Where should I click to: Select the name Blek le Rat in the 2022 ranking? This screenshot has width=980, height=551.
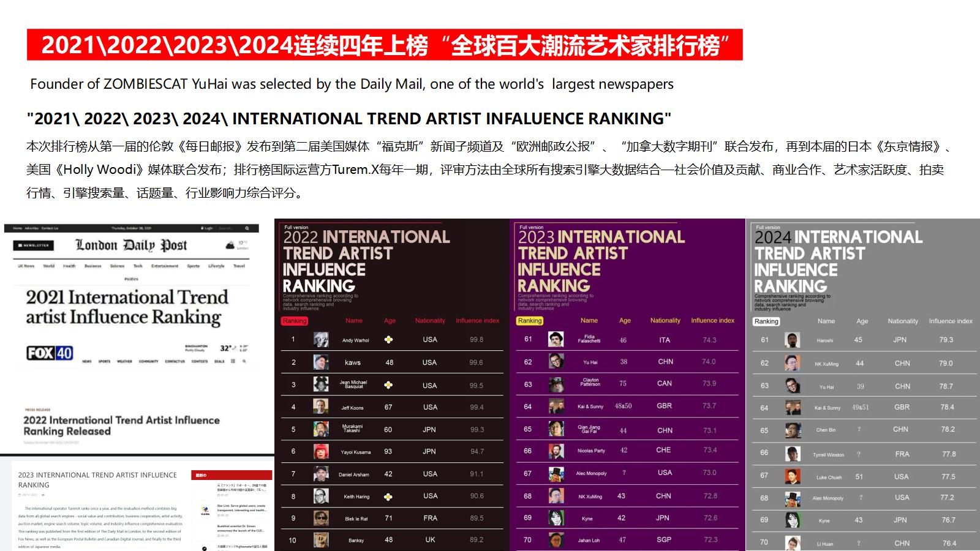356,519
